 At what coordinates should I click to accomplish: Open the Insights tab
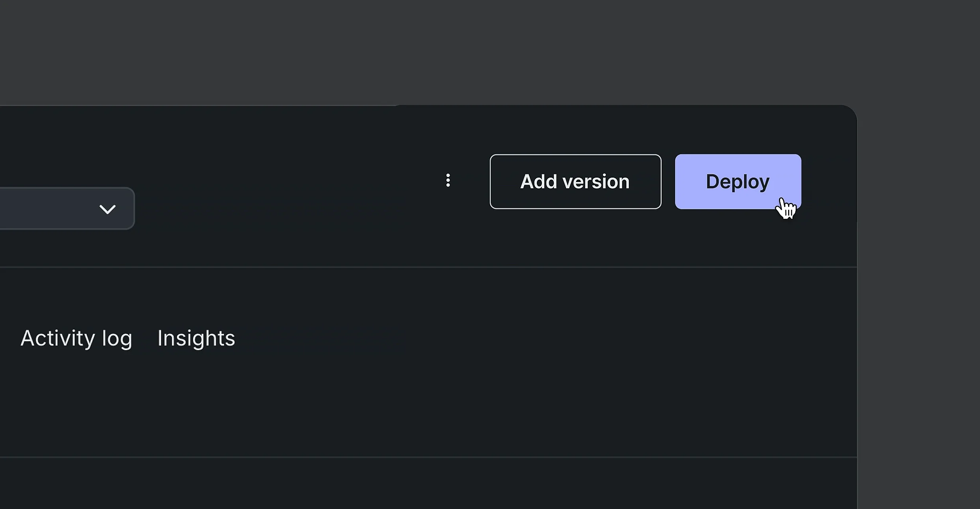tap(196, 338)
